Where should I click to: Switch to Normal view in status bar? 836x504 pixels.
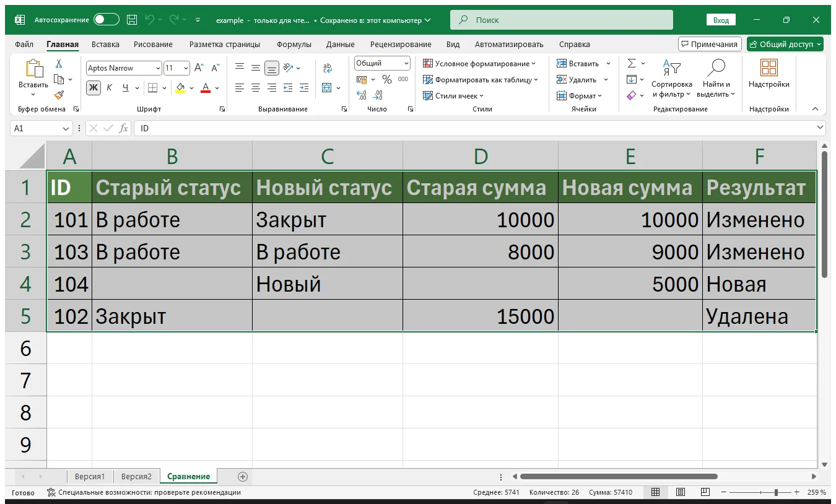[x=655, y=492]
